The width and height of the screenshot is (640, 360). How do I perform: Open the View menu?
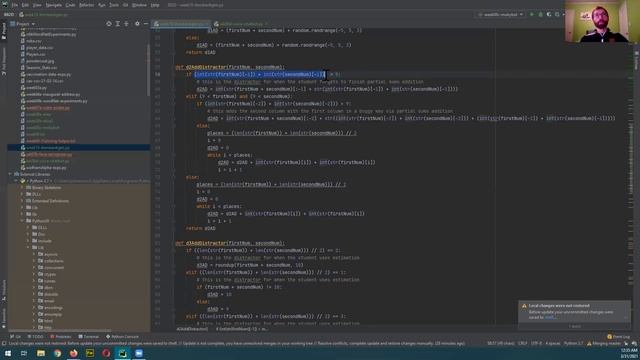click(37, 5)
